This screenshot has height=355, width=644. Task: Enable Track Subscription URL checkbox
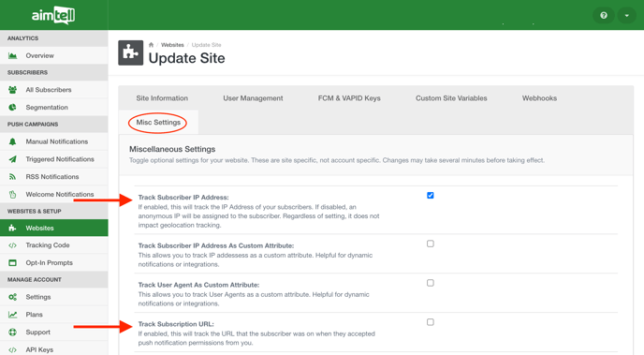click(x=430, y=322)
